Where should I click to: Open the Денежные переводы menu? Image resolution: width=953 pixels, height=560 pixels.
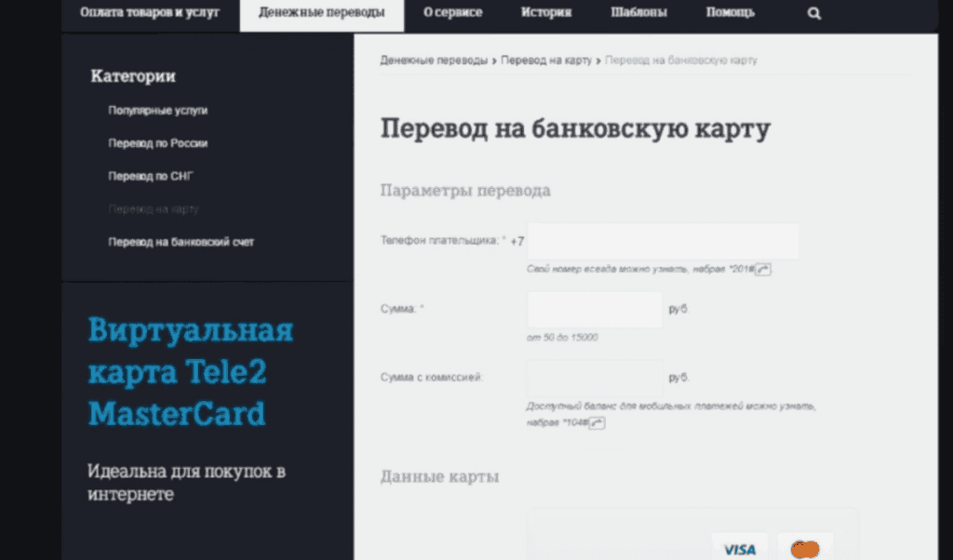(x=321, y=12)
